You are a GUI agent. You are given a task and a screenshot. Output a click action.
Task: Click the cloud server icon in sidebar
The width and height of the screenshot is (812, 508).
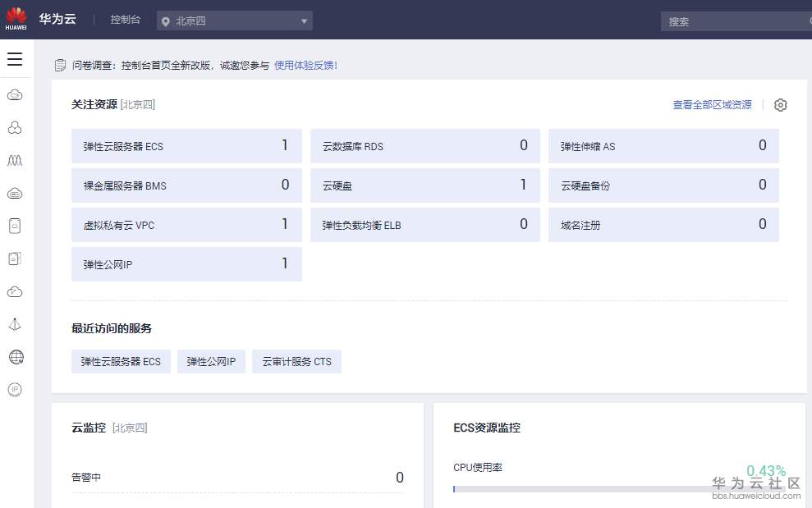click(15, 95)
